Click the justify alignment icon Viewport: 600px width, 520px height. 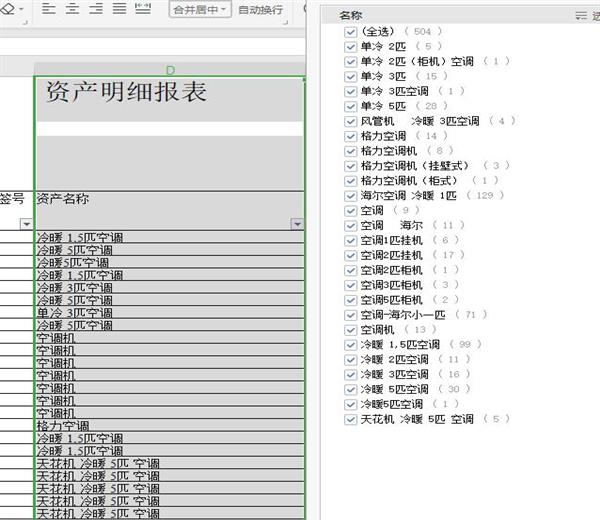click(x=119, y=9)
